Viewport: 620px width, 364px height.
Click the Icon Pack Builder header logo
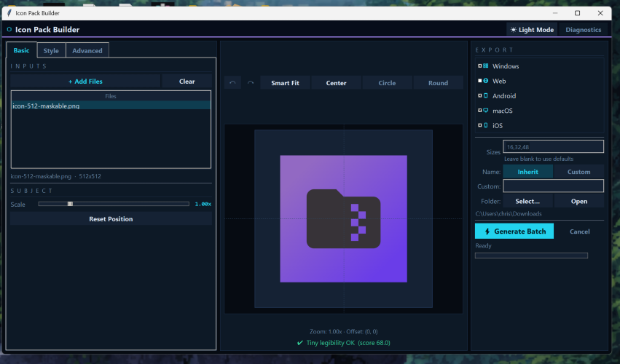click(9, 29)
